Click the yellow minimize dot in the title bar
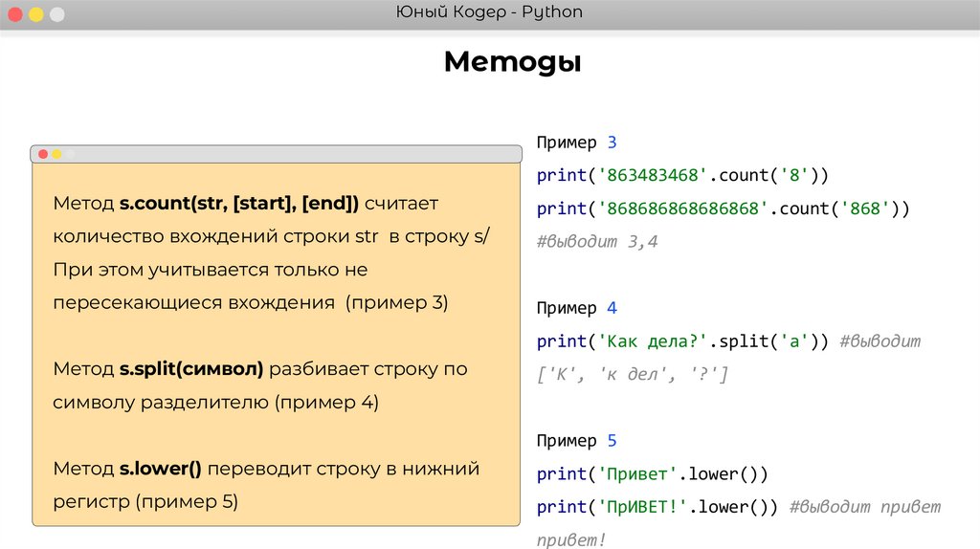980x549 pixels. [36, 14]
